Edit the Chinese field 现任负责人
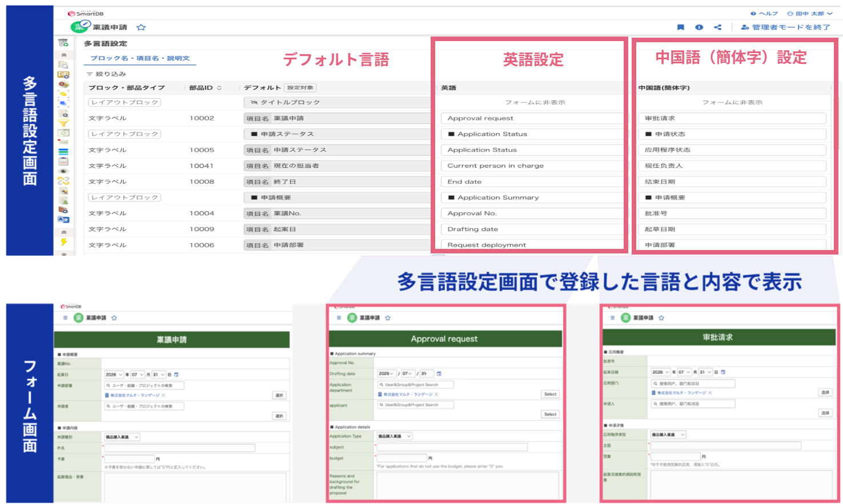The height and width of the screenshot is (504, 843). coord(732,166)
